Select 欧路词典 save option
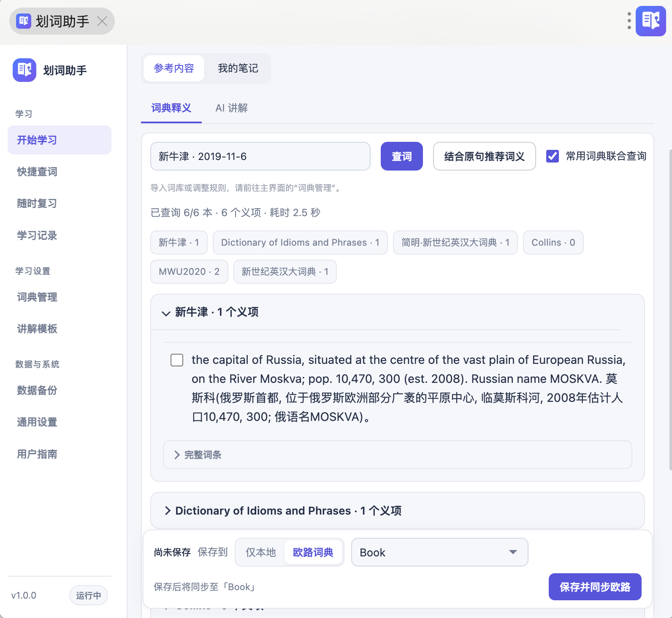The height and width of the screenshot is (618, 672). (313, 552)
